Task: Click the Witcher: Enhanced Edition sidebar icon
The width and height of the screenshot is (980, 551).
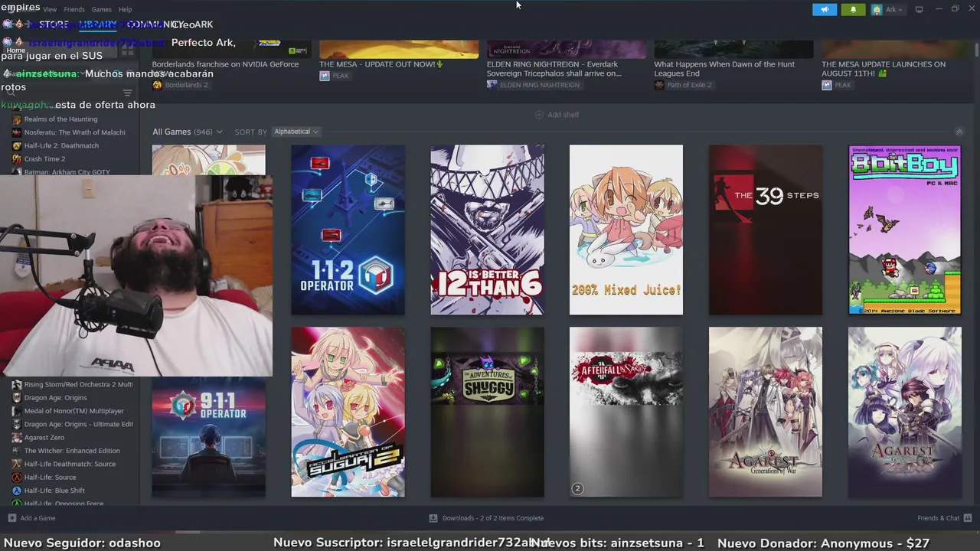Action: 17,451
